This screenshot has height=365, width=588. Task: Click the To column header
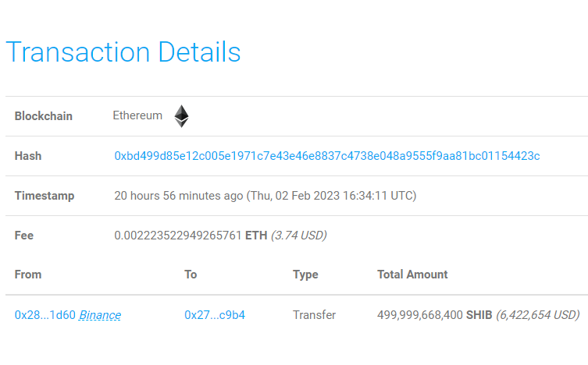pos(191,275)
